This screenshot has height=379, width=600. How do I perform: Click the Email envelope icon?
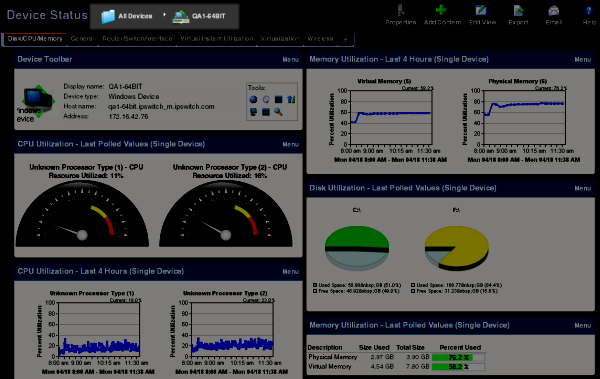(x=553, y=10)
